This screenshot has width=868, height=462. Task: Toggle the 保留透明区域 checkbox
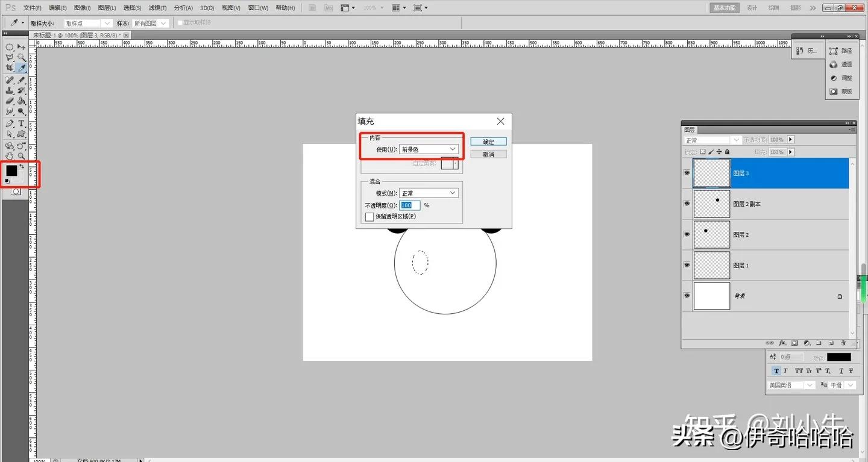tap(370, 216)
